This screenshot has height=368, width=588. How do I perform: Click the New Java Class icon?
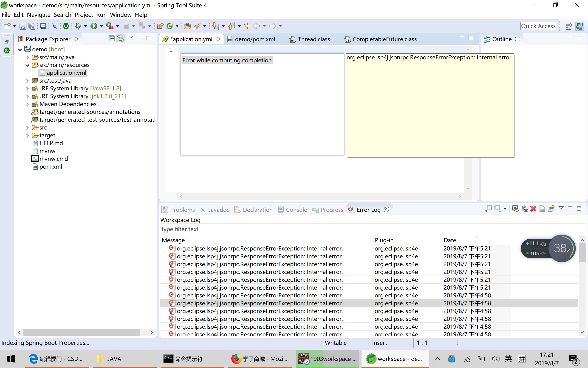point(170,26)
